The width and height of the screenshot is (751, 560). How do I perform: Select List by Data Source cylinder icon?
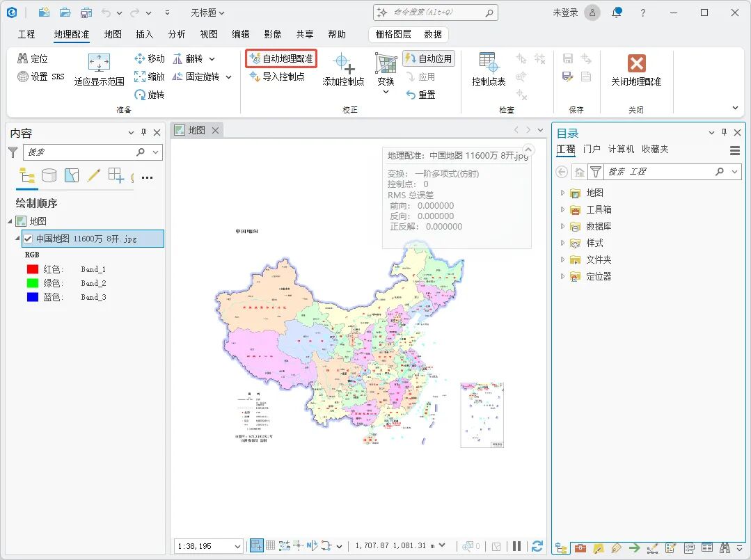click(x=49, y=176)
